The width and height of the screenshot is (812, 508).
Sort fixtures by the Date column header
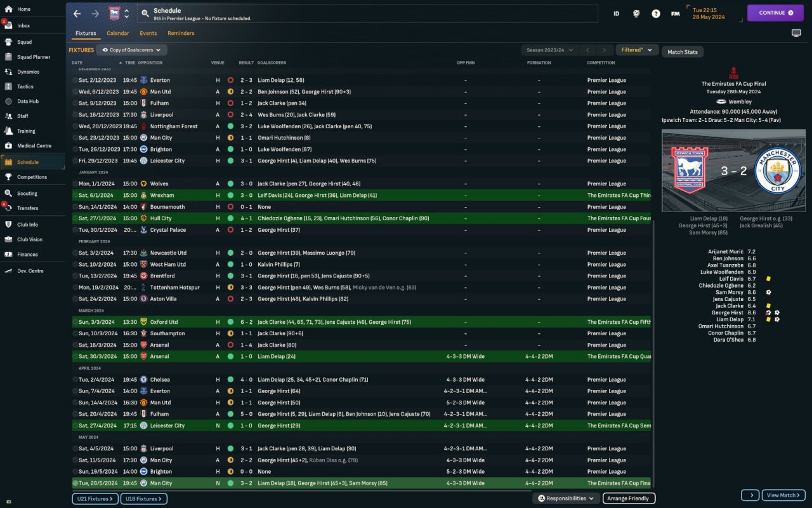click(x=77, y=63)
